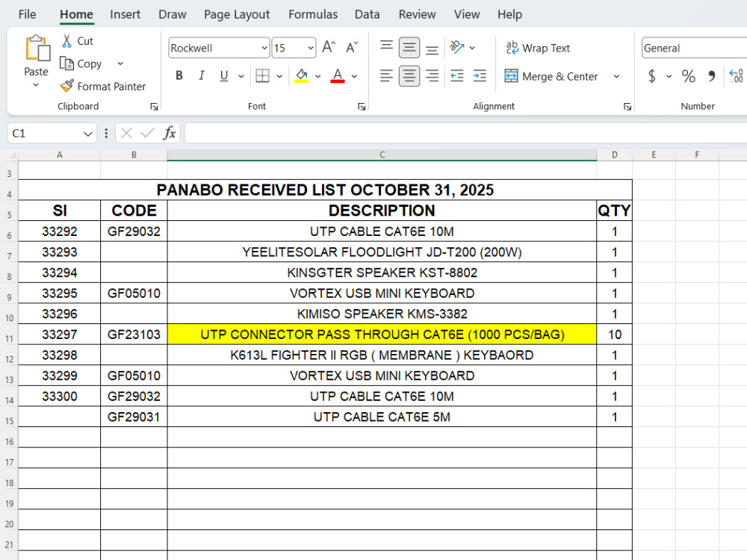
Task: Switch to the Page Layout tab
Action: 237,14
